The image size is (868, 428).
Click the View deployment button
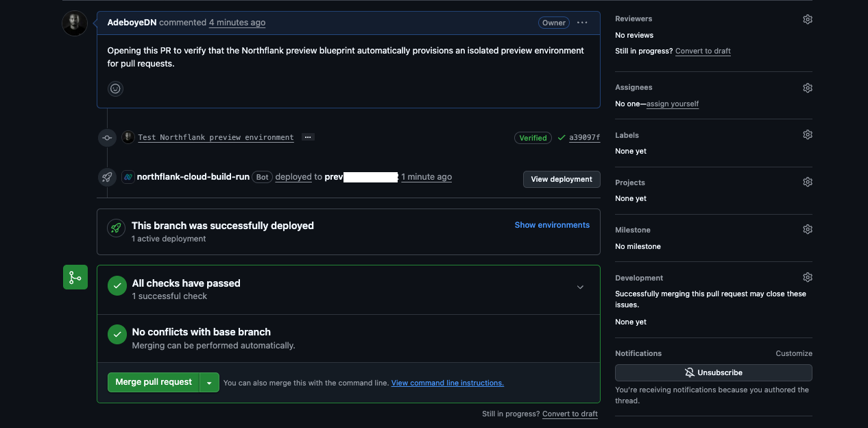click(562, 179)
